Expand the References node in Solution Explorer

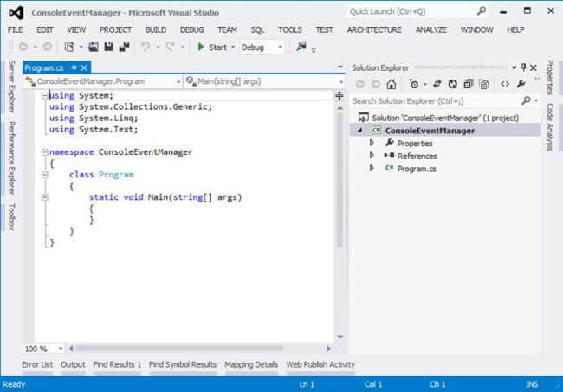(x=372, y=155)
